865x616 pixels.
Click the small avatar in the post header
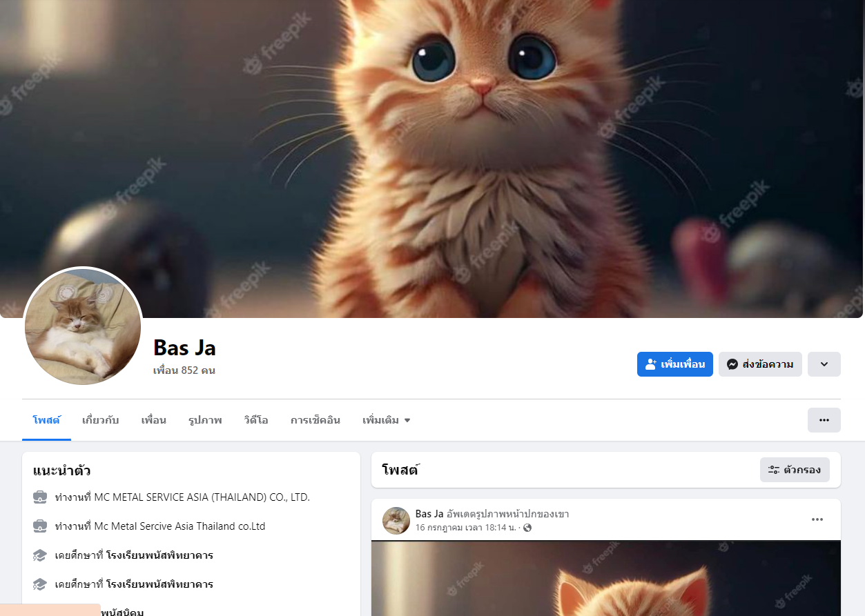(x=396, y=521)
